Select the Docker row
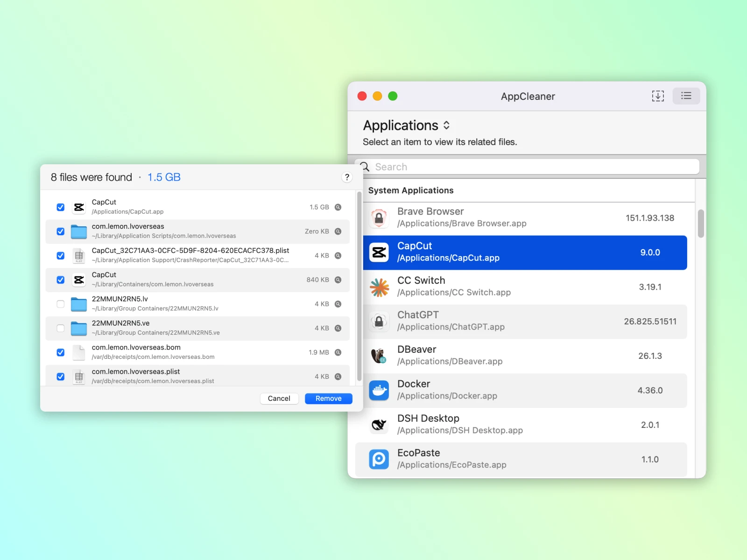The height and width of the screenshot is (560, 747). 525,391
